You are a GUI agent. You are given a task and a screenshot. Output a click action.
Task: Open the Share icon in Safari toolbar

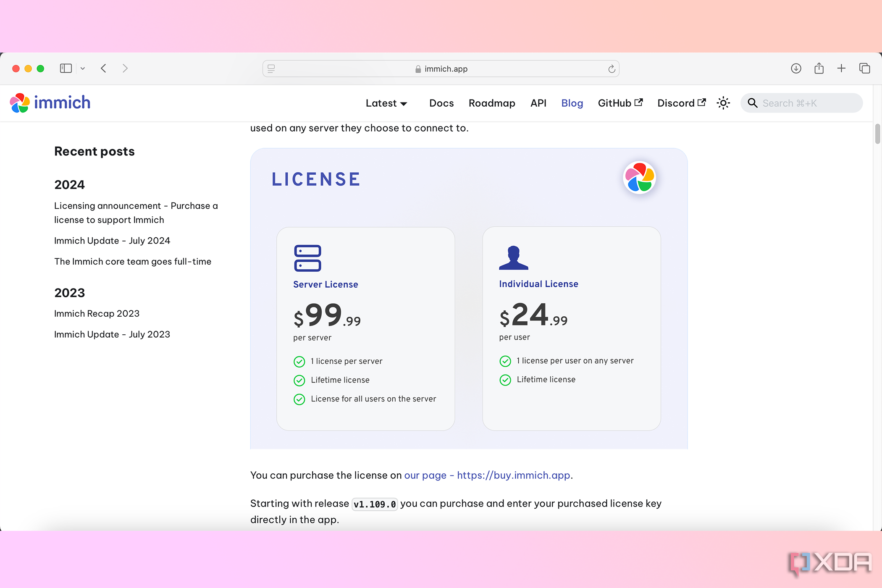pos(819,68)
